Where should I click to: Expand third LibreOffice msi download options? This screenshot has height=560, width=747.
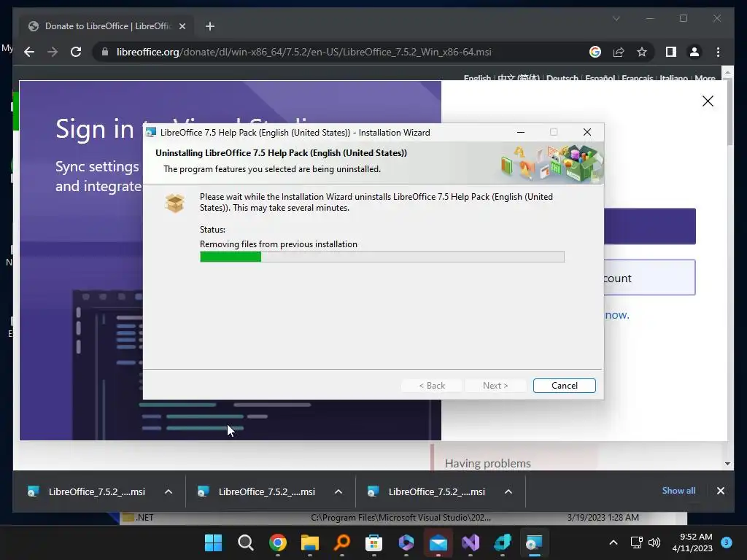508,491
